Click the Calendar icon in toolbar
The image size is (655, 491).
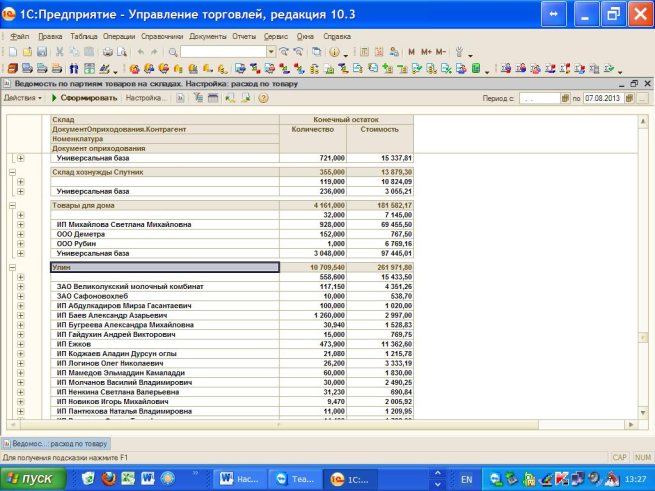[379, 52]
